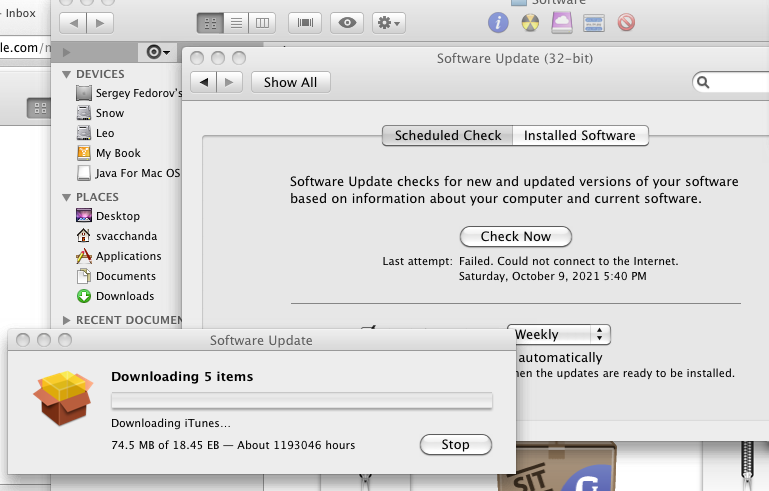Click the purple cloud drive toolbar icon
The height and width of the screenshot is (491, 769).
[x=562, y=23]
